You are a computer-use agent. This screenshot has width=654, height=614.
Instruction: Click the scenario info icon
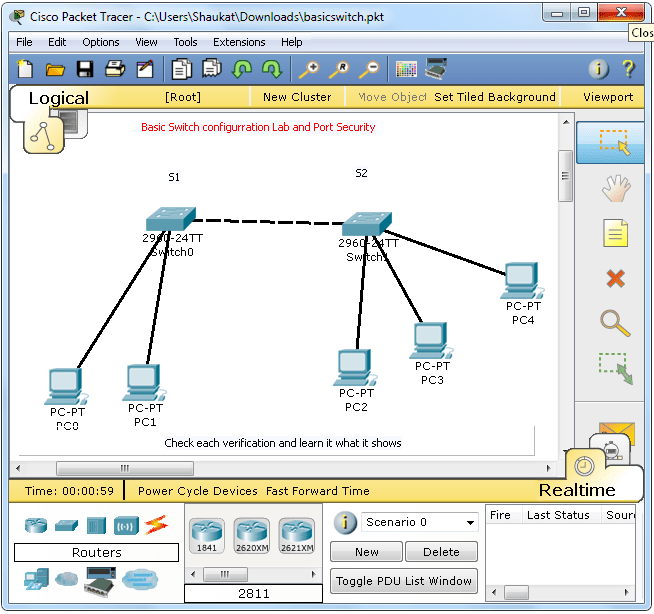345,522
